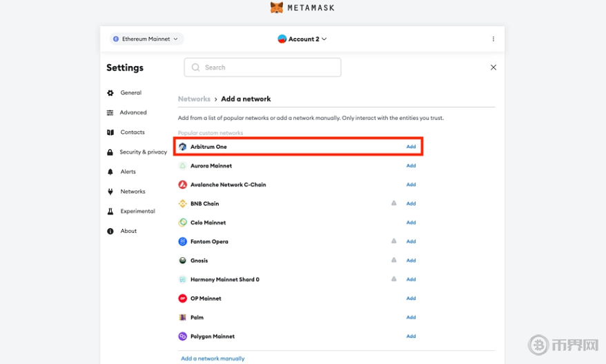Close the Settings page with X
606x364 pixels.
(493, 68)
